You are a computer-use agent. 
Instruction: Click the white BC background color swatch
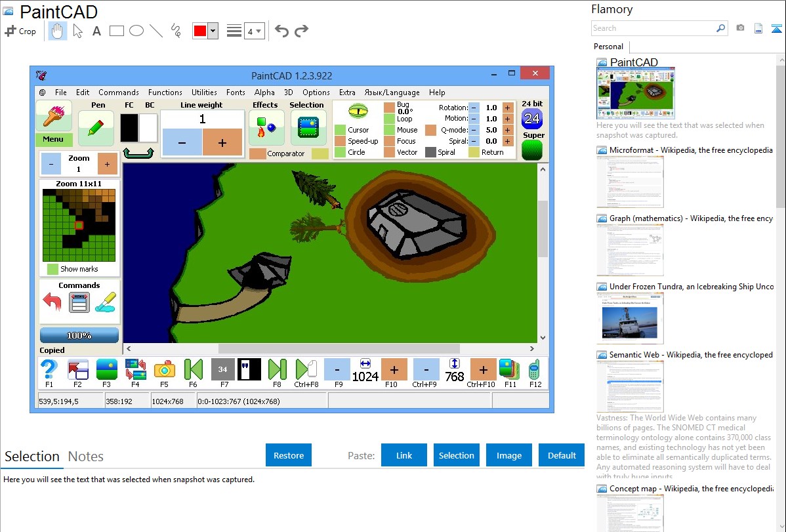point(148,128)
